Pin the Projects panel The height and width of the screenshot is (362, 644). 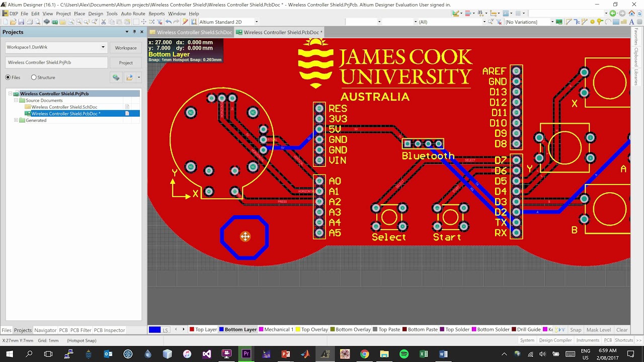click(x=134, y=32)
